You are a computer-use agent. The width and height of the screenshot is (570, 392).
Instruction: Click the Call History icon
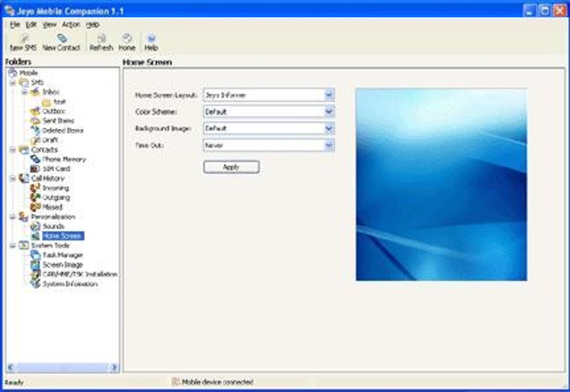tap(24, 178)
